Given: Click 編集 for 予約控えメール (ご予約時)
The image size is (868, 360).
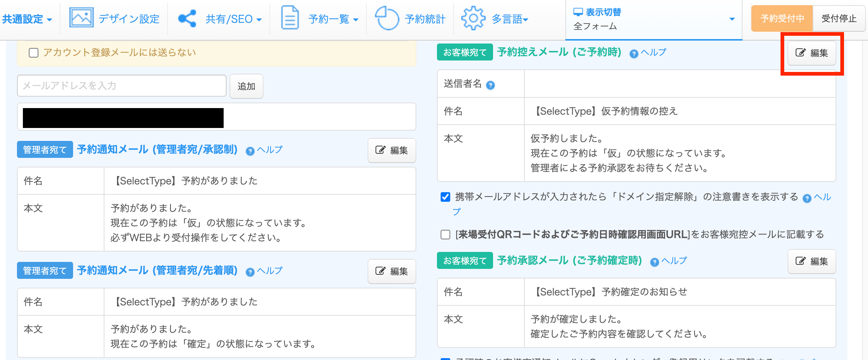Looking at the screenshot, I should point(812,53).
